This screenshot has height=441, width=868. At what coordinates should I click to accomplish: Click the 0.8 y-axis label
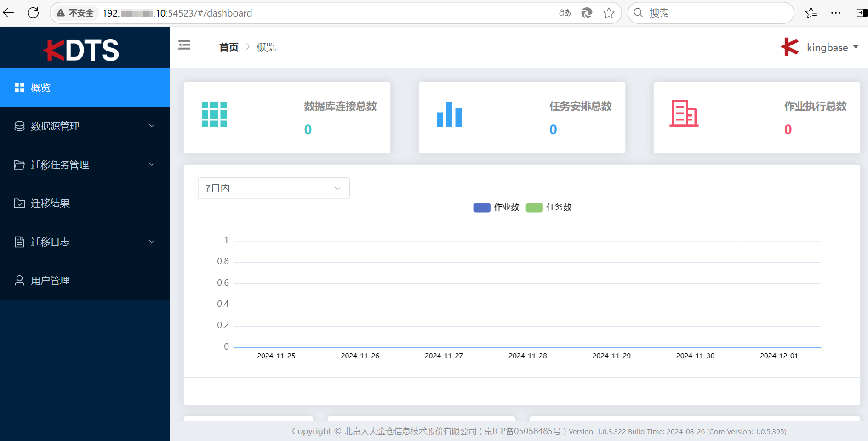223,261
